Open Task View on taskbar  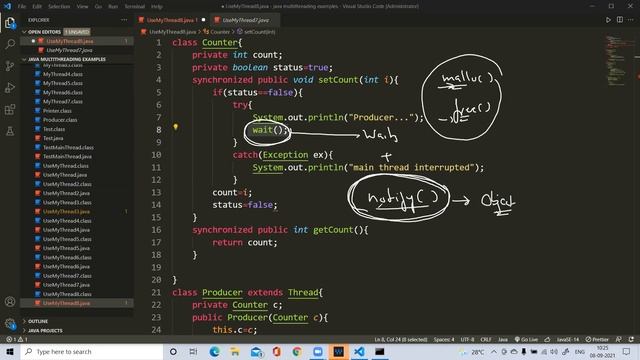click(x=193, y=351)
